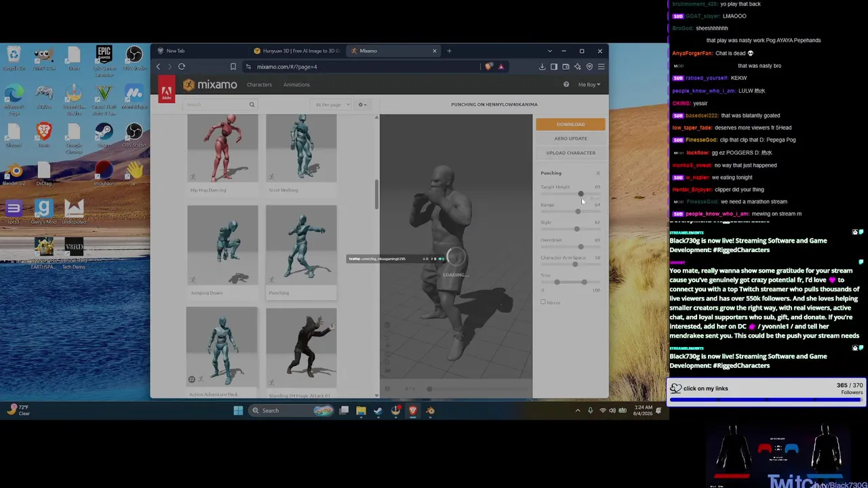Open the tab search chevron in the title bar
868x488 pixels.
[550, 51]
